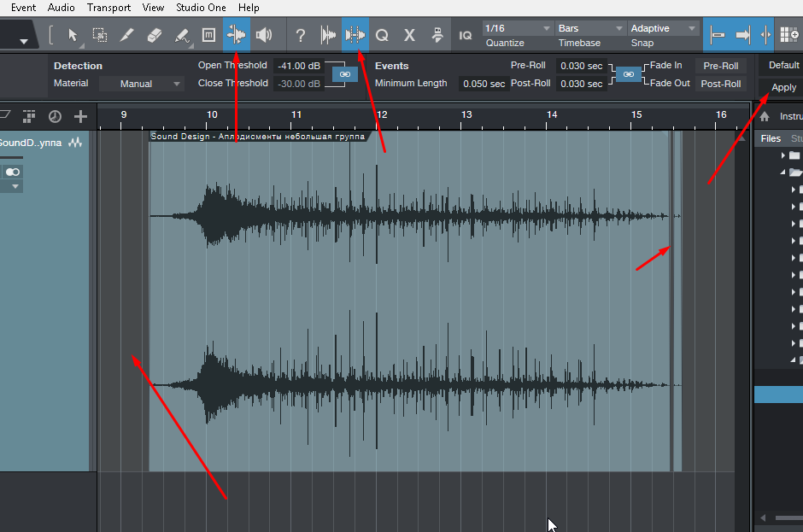
Task: Open the Event menu
Action: click(x=24, y=8)
